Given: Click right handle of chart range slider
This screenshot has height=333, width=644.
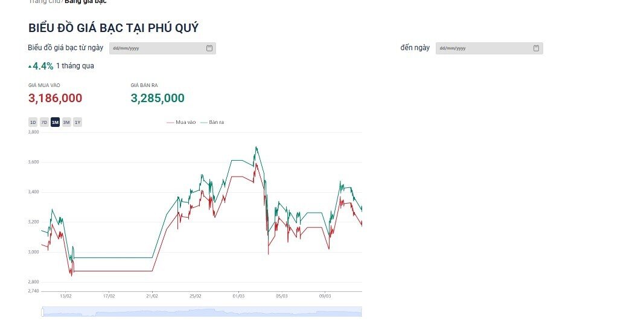Looking at the screenshot, I should click(x=362, y=312).
